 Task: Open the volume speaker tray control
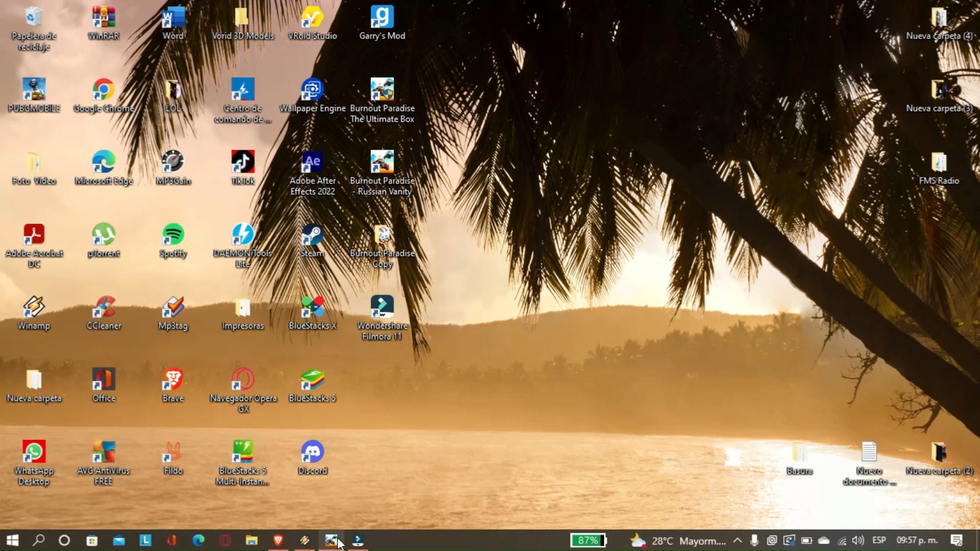pyautogui.click(x=858, y=540)
